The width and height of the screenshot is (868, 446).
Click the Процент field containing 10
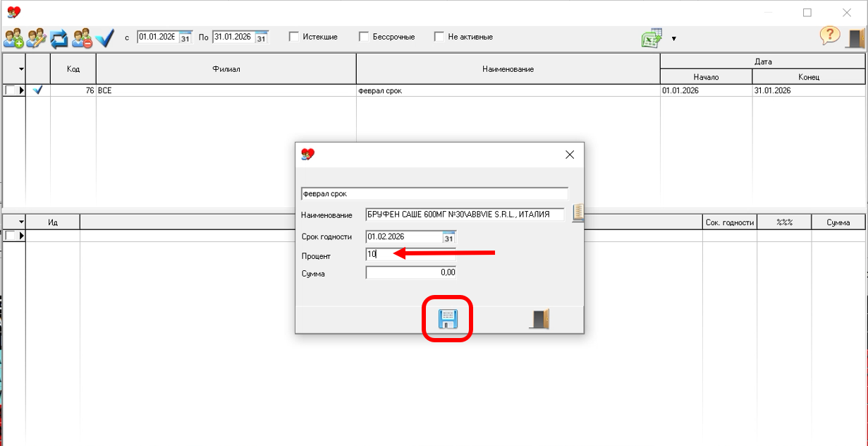[x=410, y=255]
